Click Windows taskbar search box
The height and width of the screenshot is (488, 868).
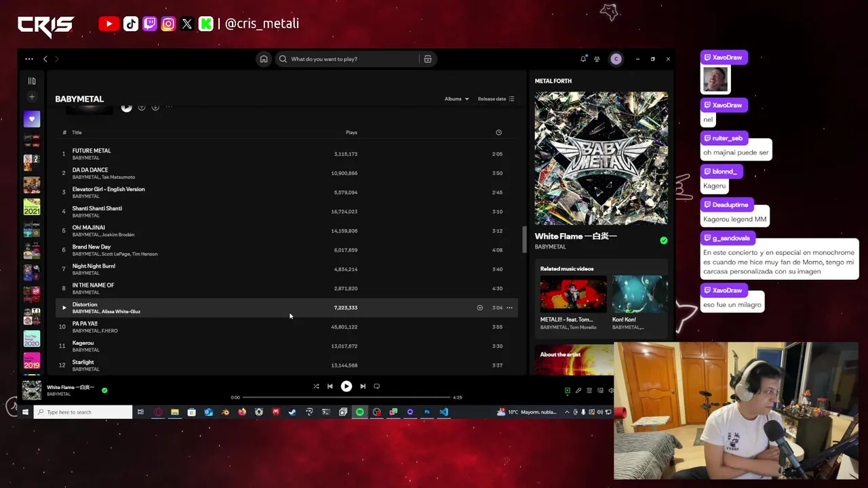coord(83,412)
